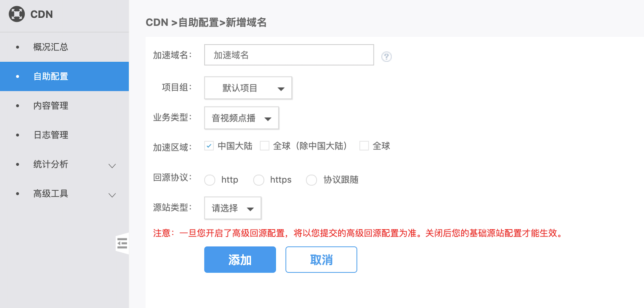Collapse the sidebar with the toggle icon
644x308 pixels.
click(x=122, y=243)
